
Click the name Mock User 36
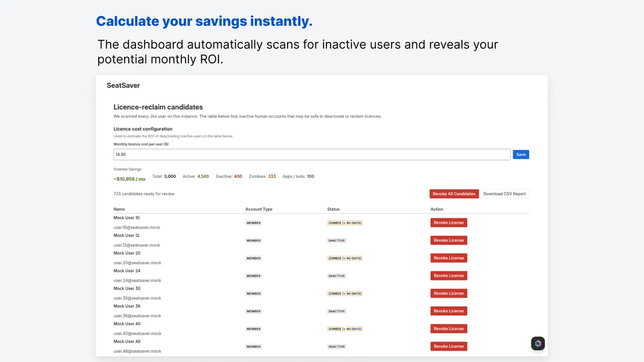pos(127,306)
